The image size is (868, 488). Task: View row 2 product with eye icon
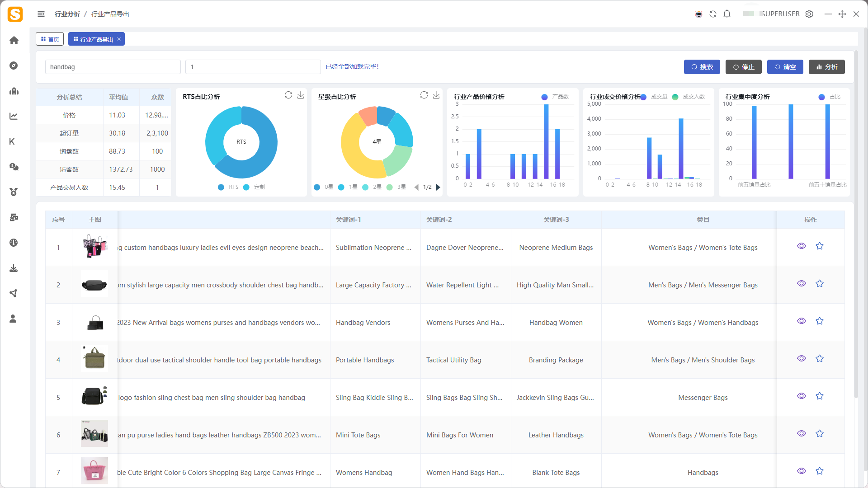pyautogui.click(x=802, y=283)
